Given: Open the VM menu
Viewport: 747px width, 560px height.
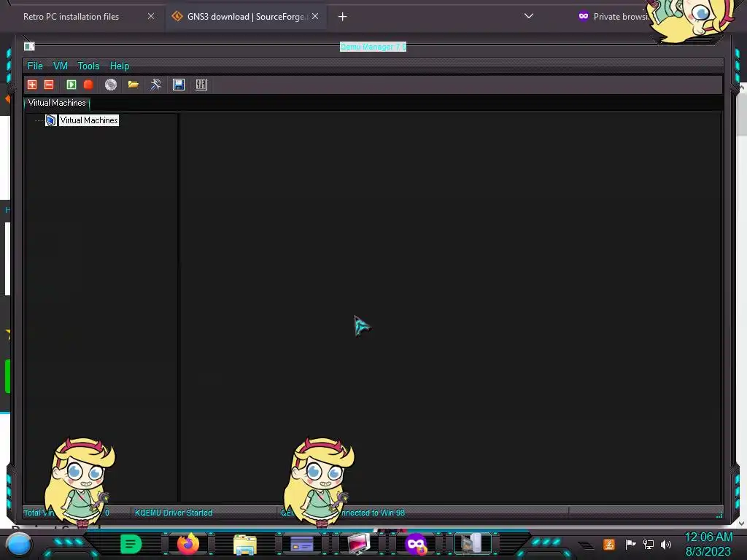Looking at the screenshot, I should coord(60,66).
